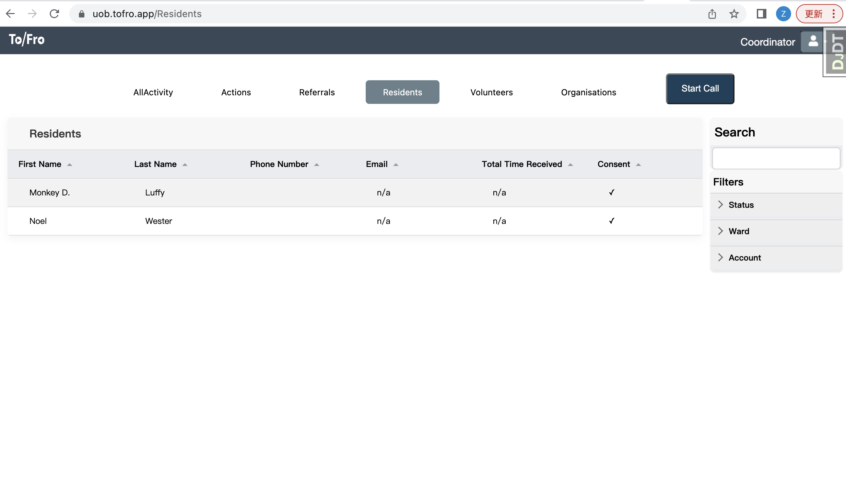
Task: Expand the Ward filter
Action: [738, 231]
